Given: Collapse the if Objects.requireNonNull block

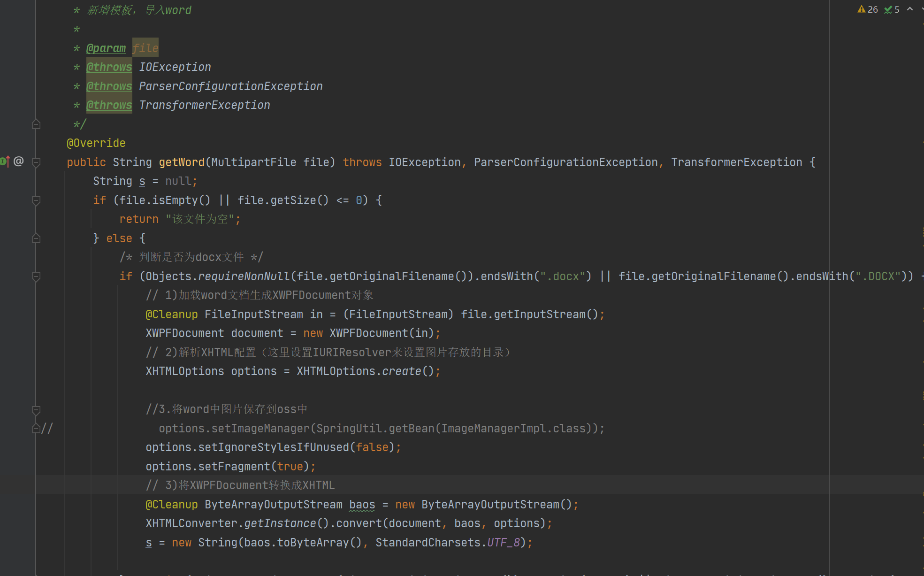Looking at the screenshot, I should click(x=36, y=276).
